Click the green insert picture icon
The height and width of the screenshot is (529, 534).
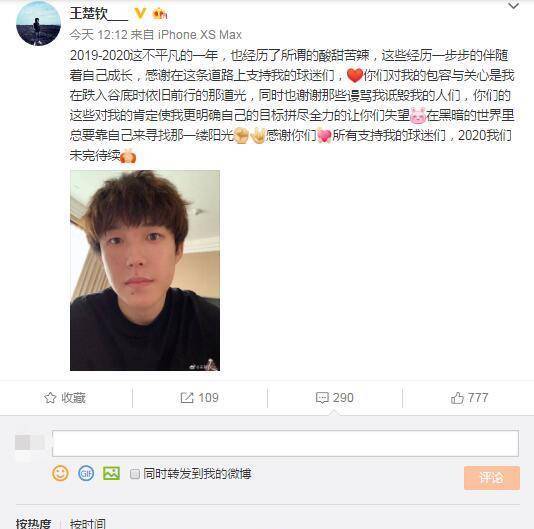click(111, 473)
